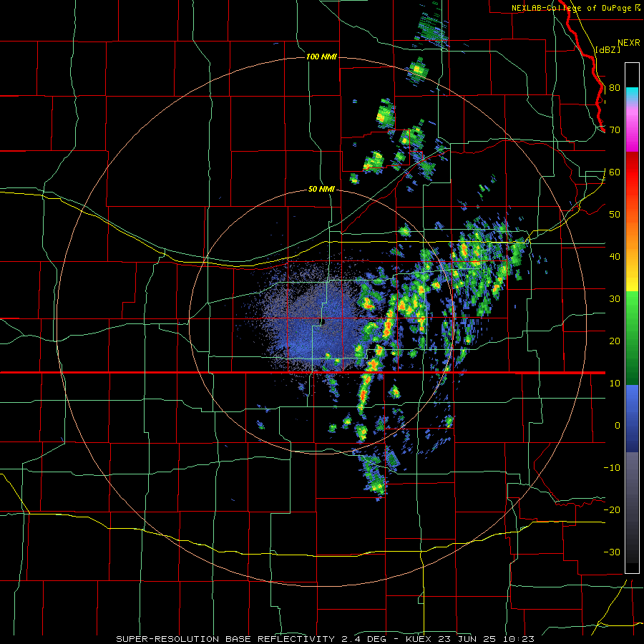
Task: Select the [dBZ] unit label
Action: [608, 50]
